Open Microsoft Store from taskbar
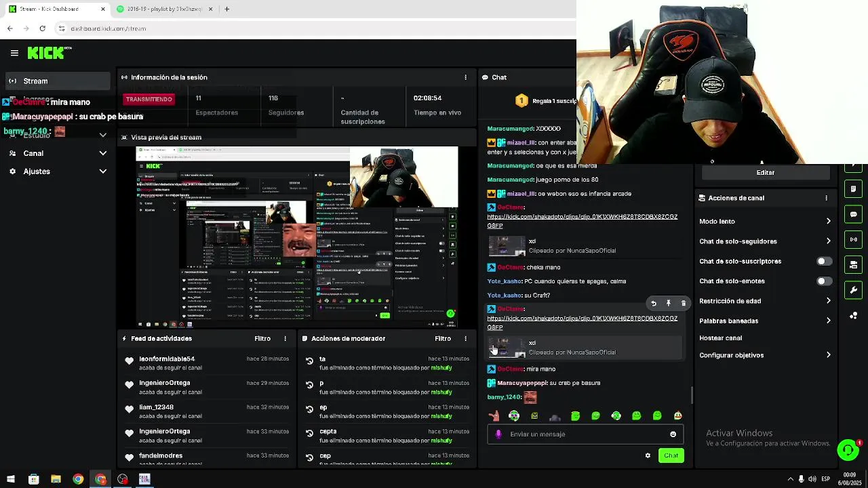 coord(33,479)
